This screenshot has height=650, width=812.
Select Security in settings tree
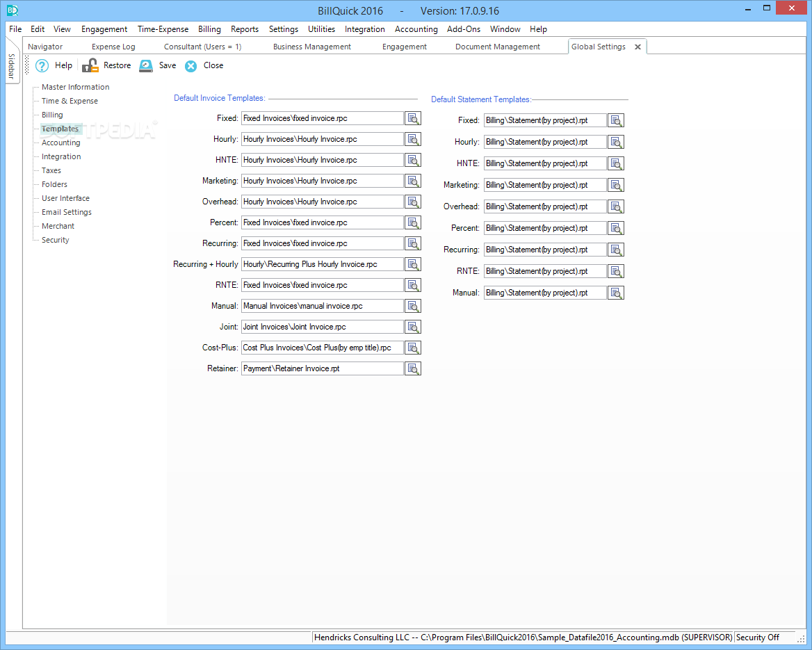pyautogui.click(x=56, y=241)
